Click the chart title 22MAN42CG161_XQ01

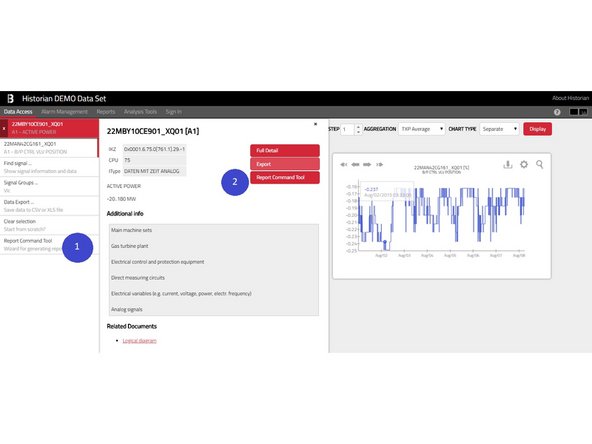(x=441, y=168)
